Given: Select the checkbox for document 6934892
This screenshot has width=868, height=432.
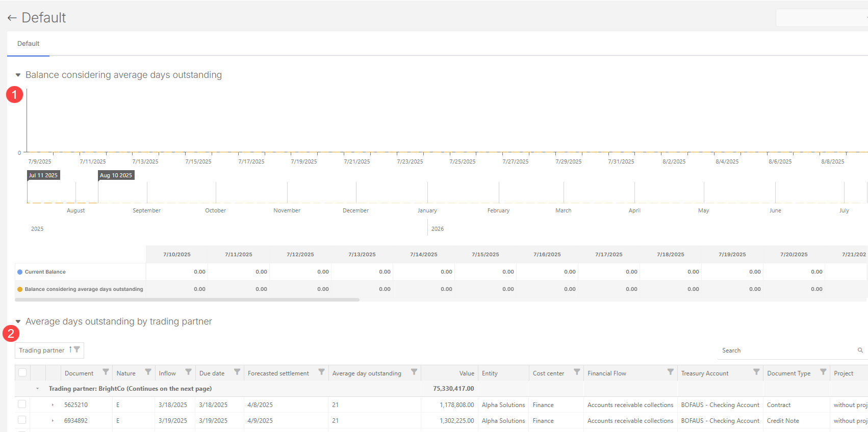Looking at the screenshot, I should point(22,420).
